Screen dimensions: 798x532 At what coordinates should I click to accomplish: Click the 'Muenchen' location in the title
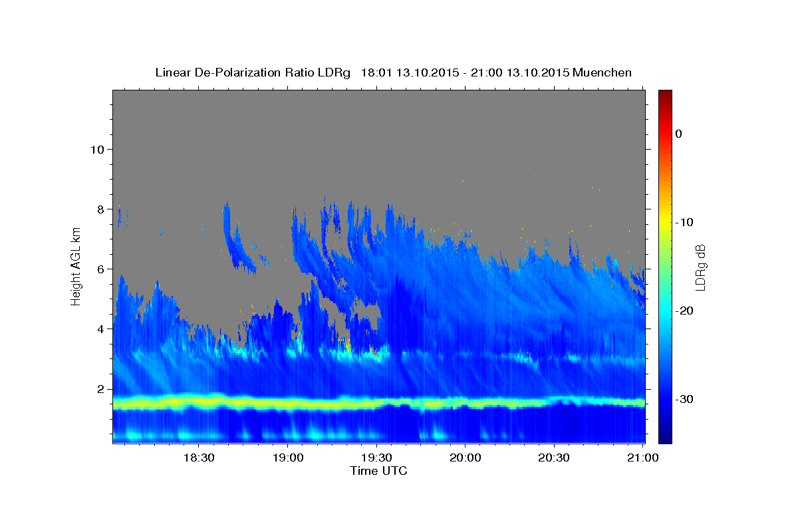(603, 72)
